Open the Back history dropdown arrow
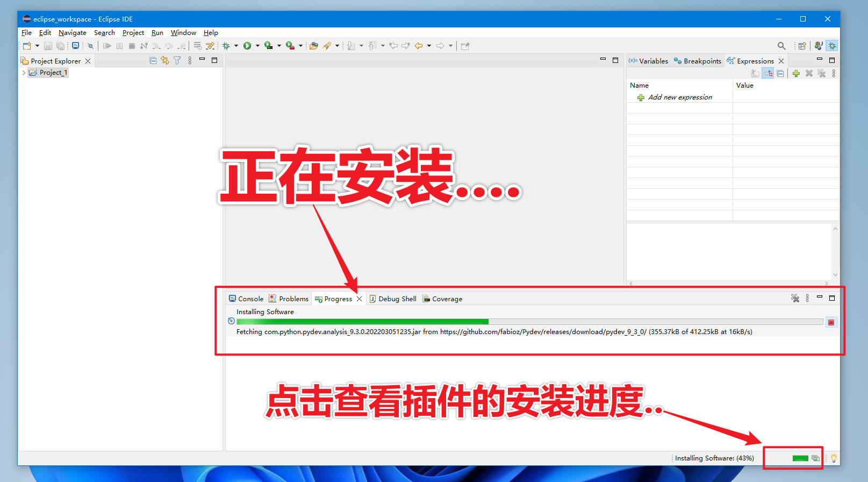Image resolution: width=868 pixels, height=482 pixels. [x=429, y=46]
